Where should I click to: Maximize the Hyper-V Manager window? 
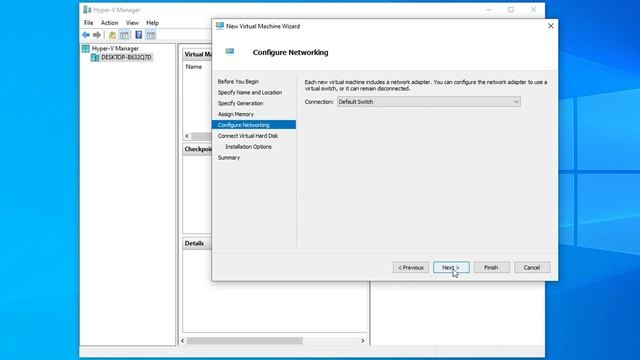coord(511,9)
